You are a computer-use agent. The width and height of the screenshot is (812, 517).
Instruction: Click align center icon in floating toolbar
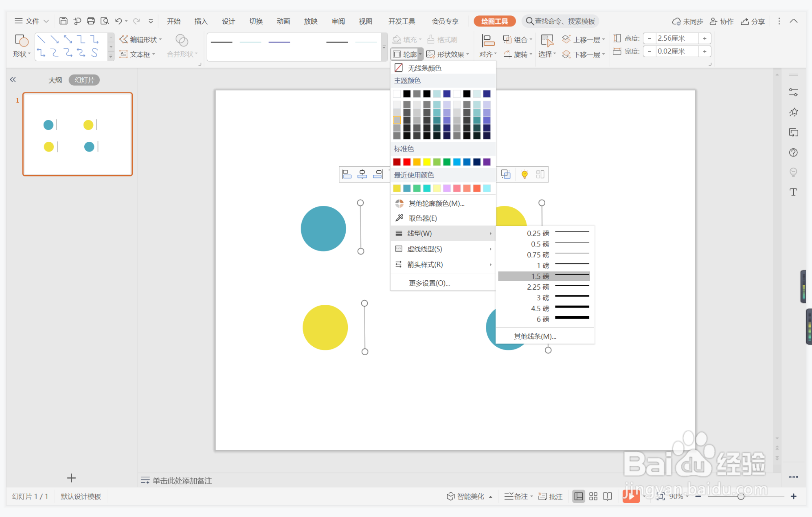coord(362,174)
